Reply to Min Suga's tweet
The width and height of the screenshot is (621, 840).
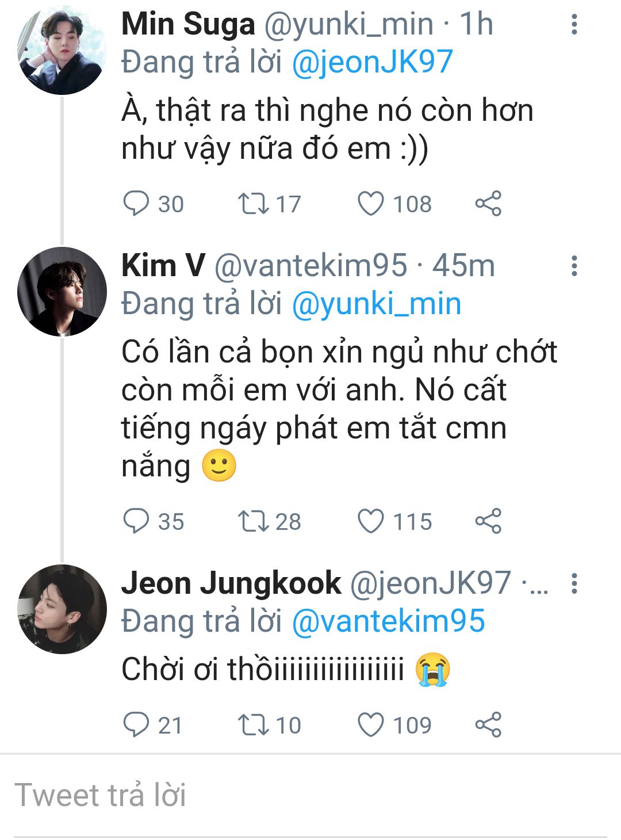tap(136, 204)
